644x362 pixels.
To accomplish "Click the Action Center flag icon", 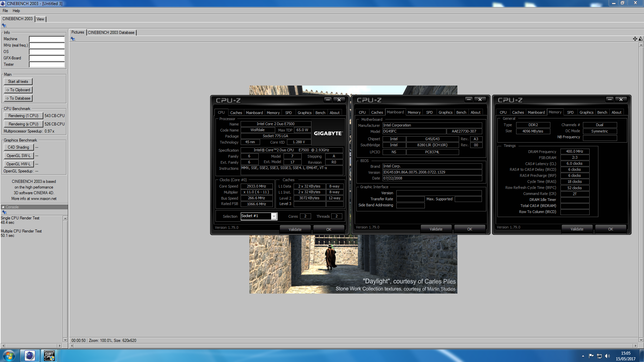I will click(591, 356).
